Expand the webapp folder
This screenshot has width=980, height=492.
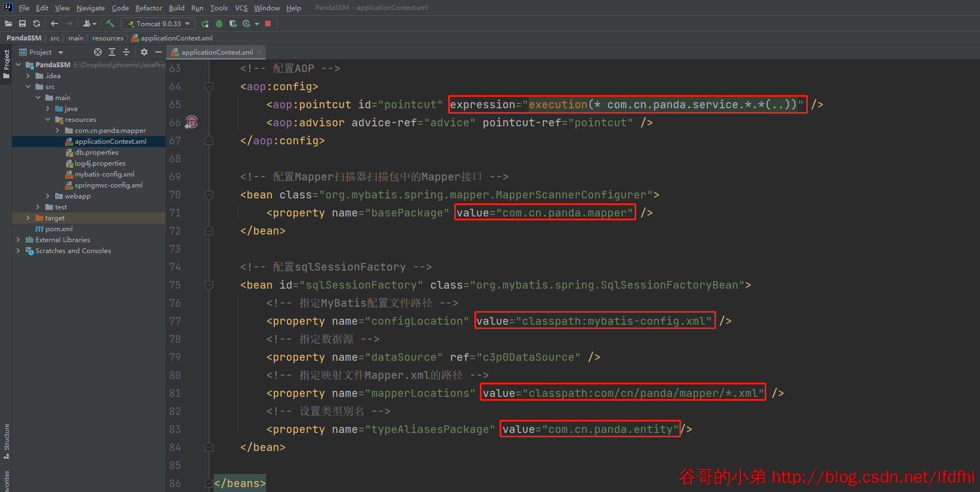pyautogui.click(x=48, y=196)
